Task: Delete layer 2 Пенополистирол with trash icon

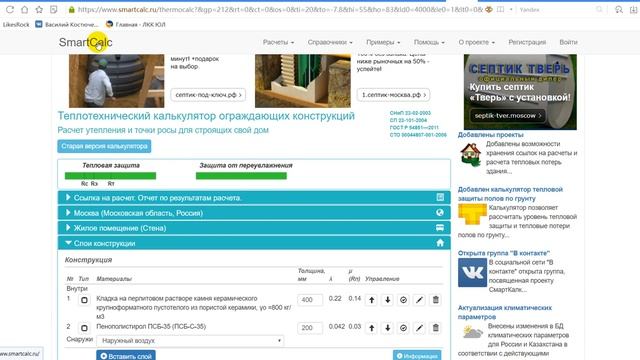Action: (x=436, y=328)
